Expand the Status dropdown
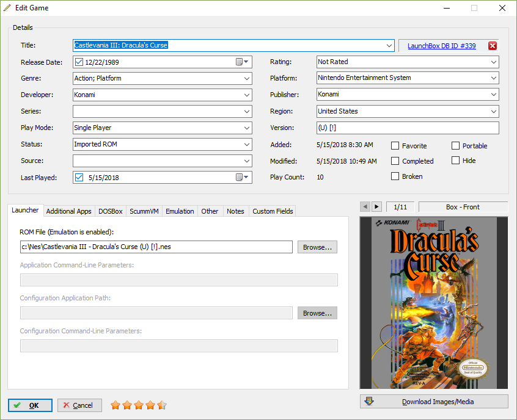Viewport: 517px width, 420px height. pos(247,144)
